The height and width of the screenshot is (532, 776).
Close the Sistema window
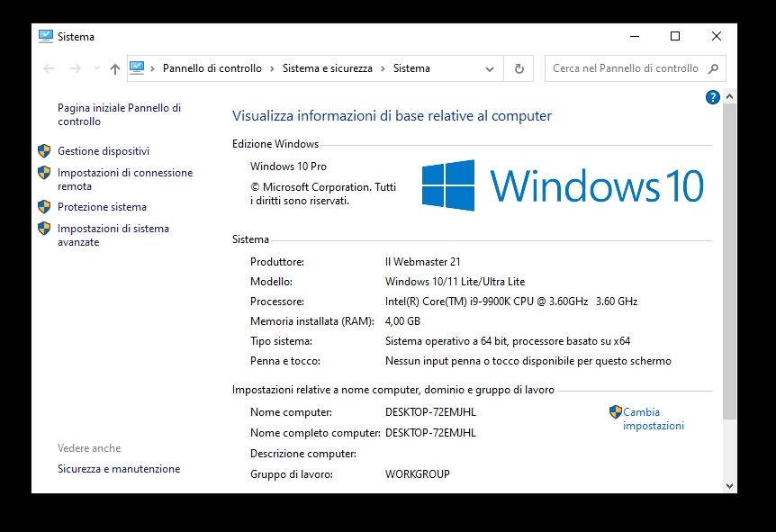pos(716,36)
